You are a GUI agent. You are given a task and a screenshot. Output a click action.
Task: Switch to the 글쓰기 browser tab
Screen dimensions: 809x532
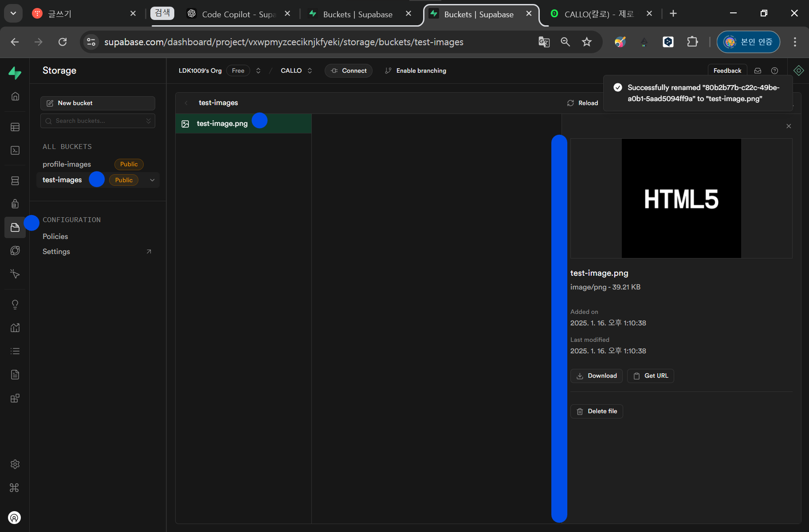click(x=83, y=14)
